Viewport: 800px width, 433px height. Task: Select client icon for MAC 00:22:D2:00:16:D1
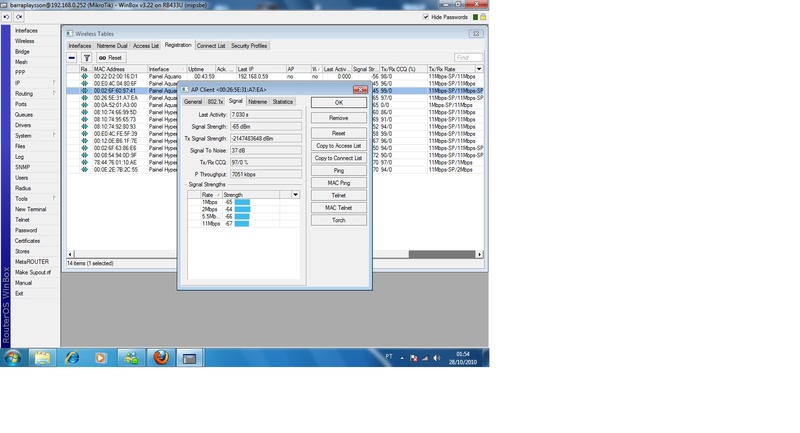click(84, 76)
